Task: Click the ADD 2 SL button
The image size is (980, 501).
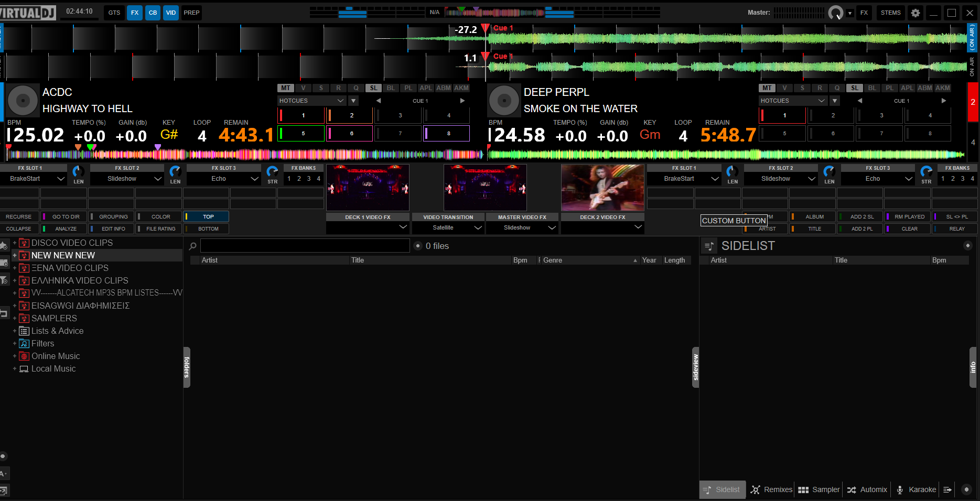Action: coord(859,216)
